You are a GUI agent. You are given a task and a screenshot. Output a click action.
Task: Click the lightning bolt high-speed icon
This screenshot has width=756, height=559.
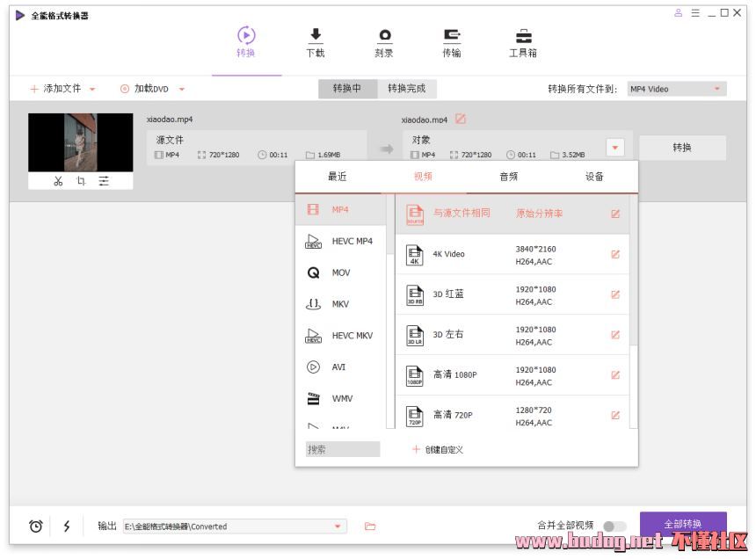(x=67, y=526)
